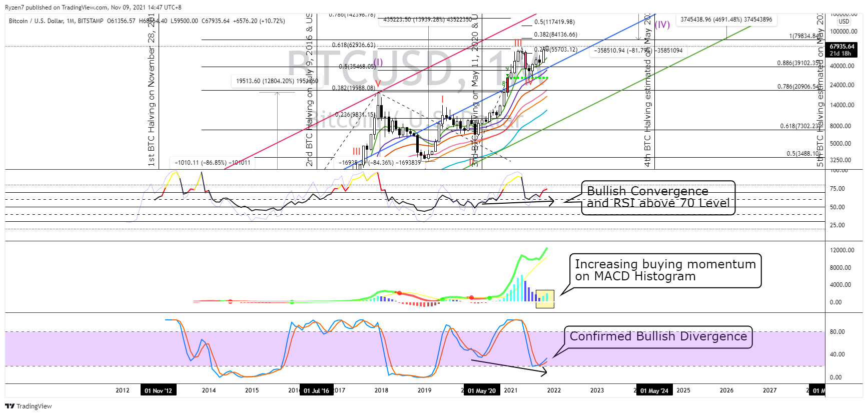Screen dimensions: 868x415
Task: Select the change value +6576.20 (+10.72%)
Action: coord(259,21)
